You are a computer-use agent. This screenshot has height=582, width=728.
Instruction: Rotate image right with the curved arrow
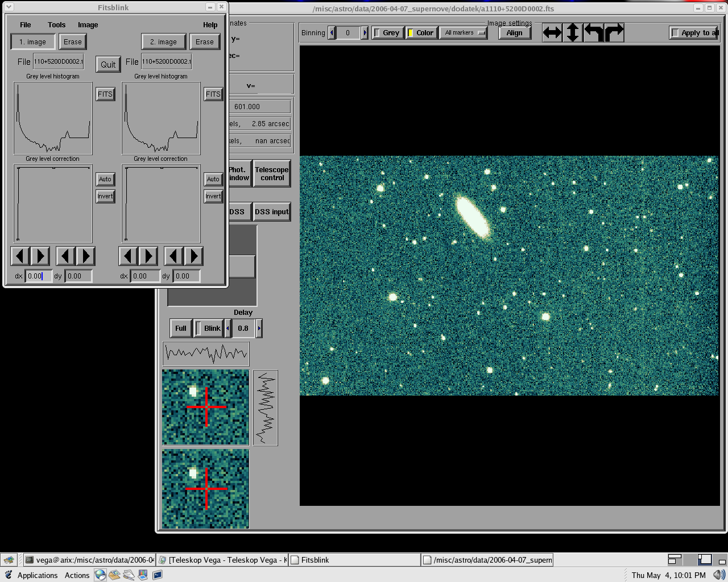(x=614, y=32)
